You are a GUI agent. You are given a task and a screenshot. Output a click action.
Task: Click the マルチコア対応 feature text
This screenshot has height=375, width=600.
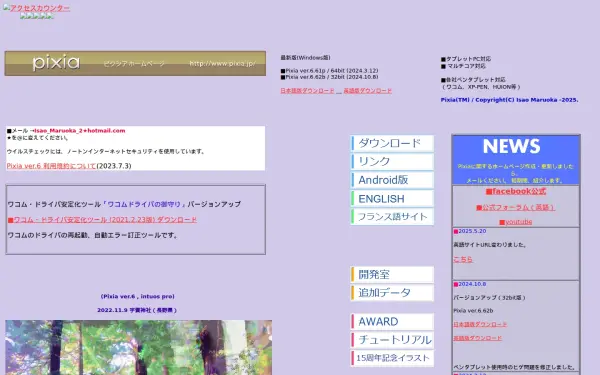tap(463, 66)
